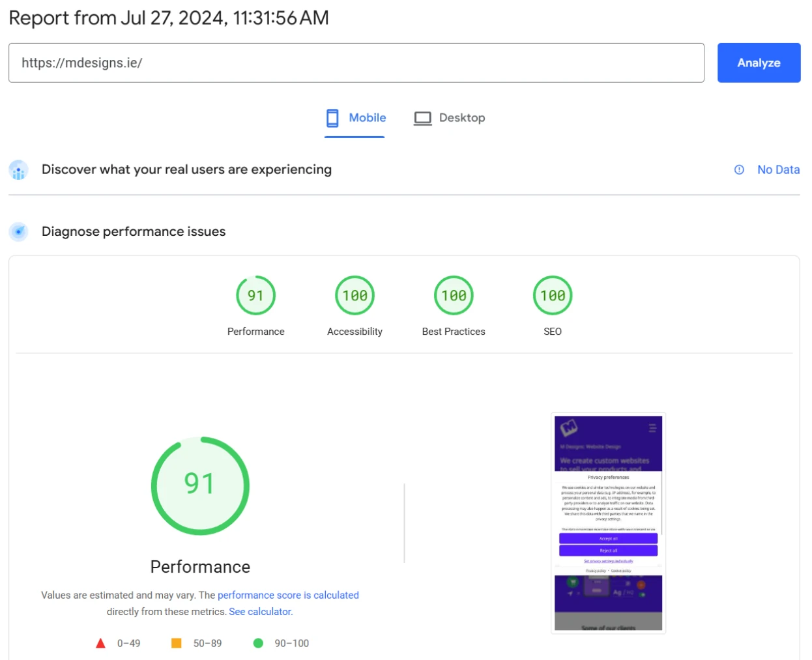Click the mobile page screenshot preview
Screen dimensions: 812x660
[607, 523]
